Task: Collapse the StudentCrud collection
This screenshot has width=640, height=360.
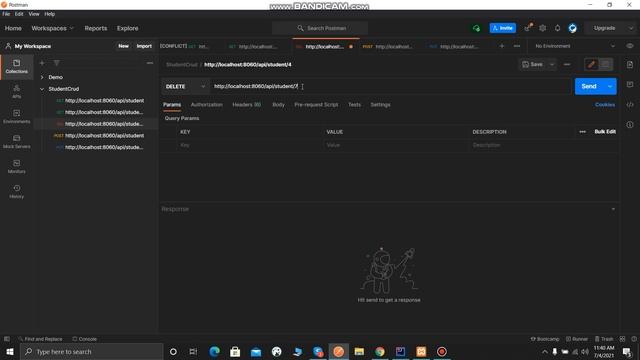Action: click(x=42, y=89)
